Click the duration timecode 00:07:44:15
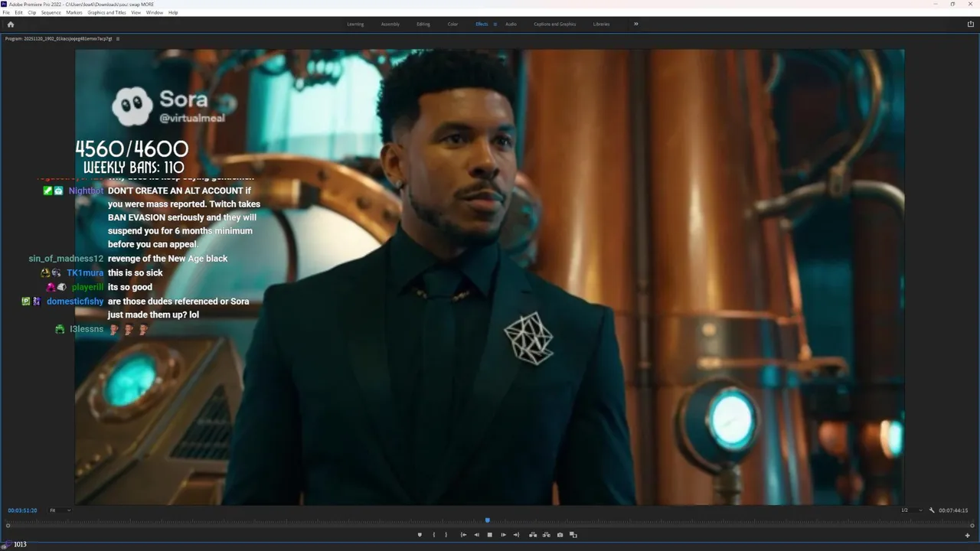This screenshot has height=551, width=980. (953, 510)
